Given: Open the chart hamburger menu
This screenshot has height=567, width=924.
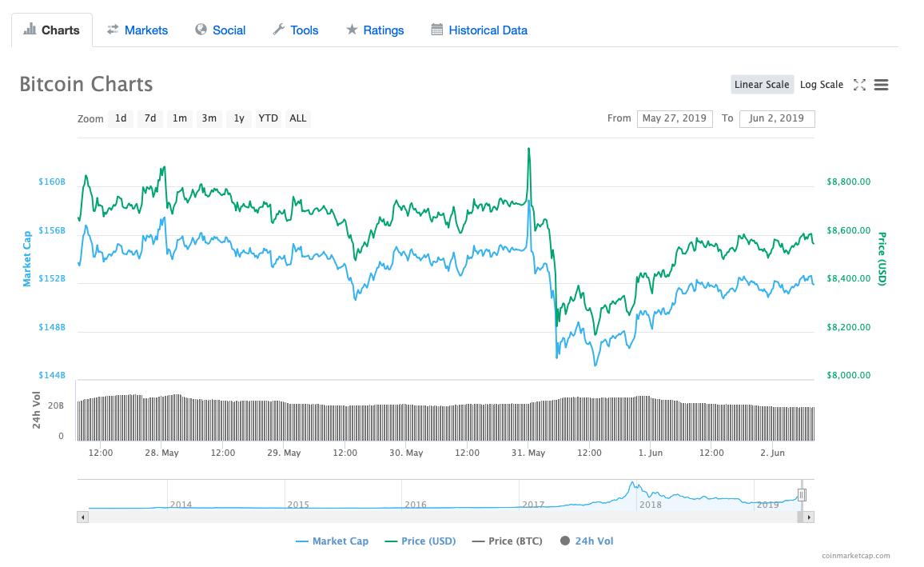Looking at the screenshot, I should click(x=881, y=85).
